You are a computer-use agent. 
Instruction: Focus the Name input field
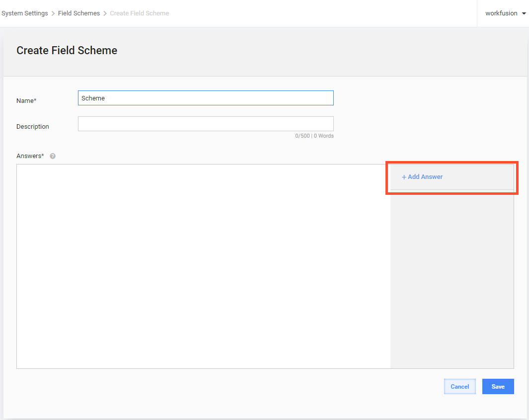(206, 98)
